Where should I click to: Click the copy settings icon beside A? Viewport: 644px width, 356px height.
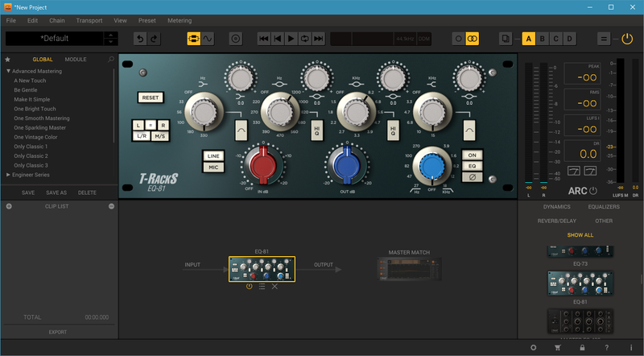[506, 39]
